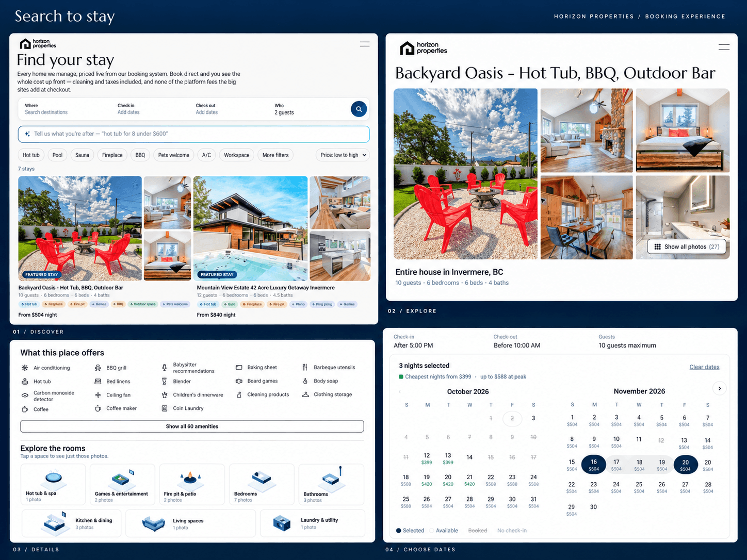This screenshot has width=747, height=560.
Task: Toggle the Sauna filter chip
Action: click(x=82, y=155)
